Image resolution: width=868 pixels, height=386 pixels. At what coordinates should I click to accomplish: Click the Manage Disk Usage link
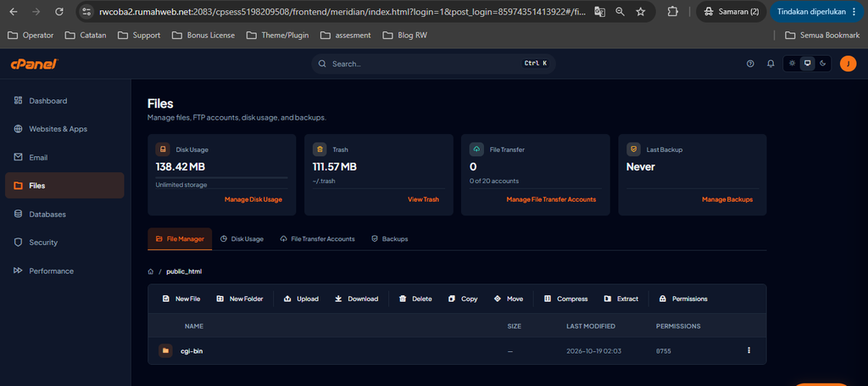253,199
